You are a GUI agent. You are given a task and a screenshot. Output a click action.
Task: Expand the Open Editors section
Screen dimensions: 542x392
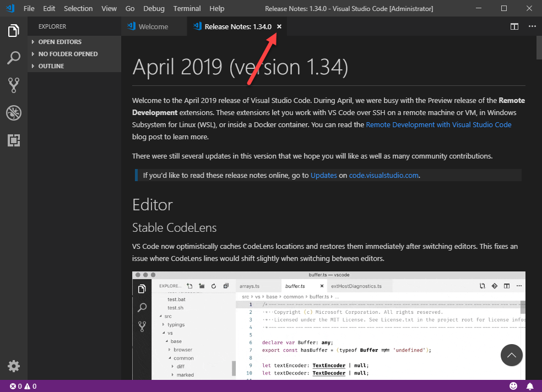74,42
